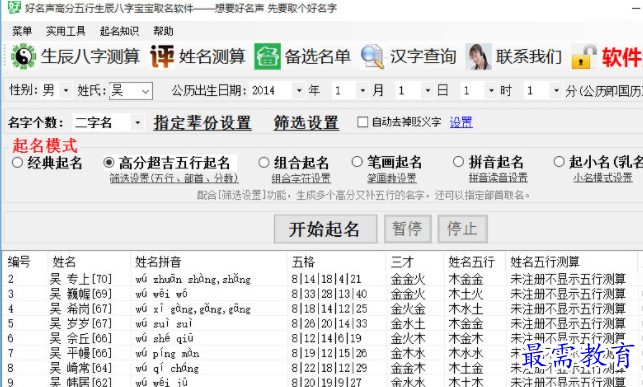
Task: Open 姓名测算 评 icon
Action: [x=162, y=56]
